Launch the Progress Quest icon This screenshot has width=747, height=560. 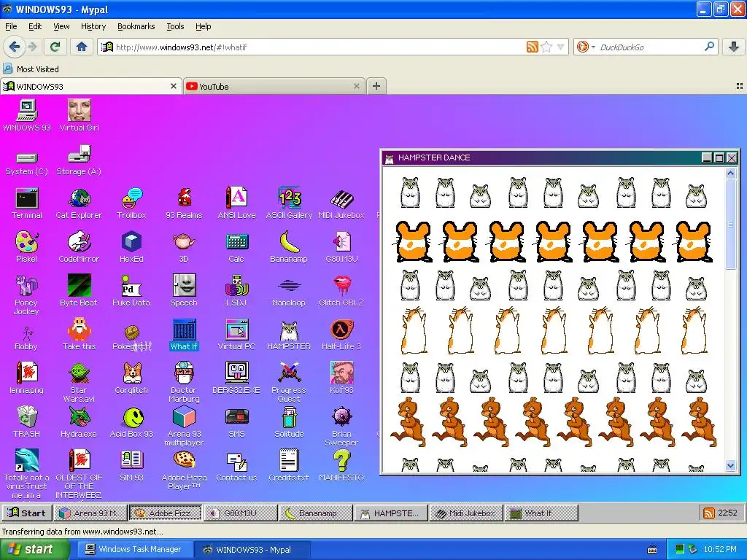click(289, 382)
